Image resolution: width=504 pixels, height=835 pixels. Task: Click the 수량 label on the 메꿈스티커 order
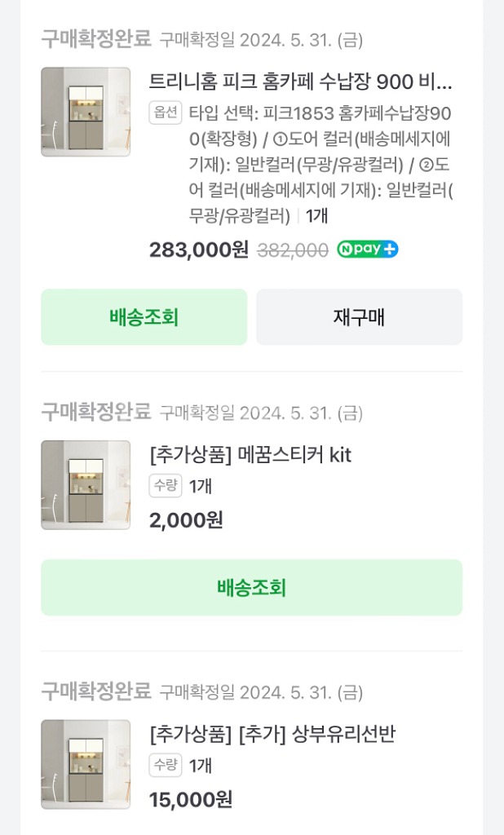pyautogui.click(x=165, y=487)
